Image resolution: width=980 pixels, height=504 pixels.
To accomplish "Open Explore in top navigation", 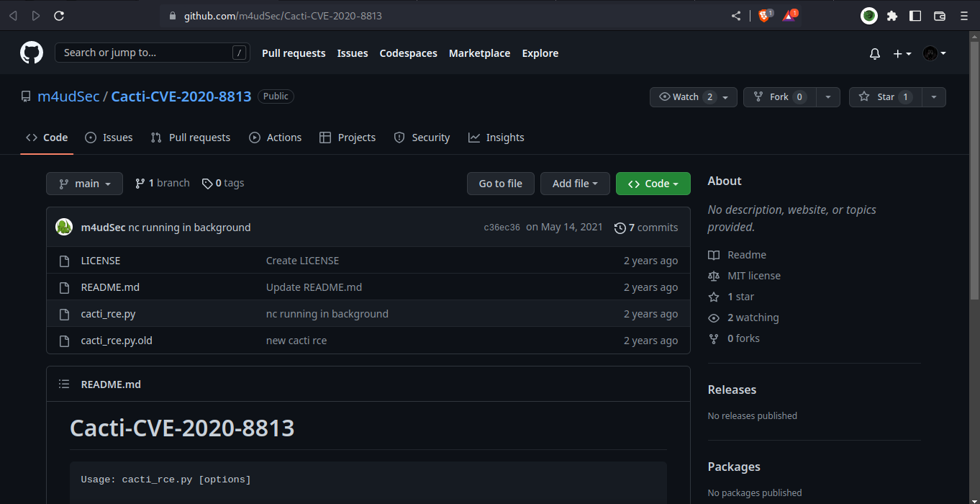I will tap(540, 53).
